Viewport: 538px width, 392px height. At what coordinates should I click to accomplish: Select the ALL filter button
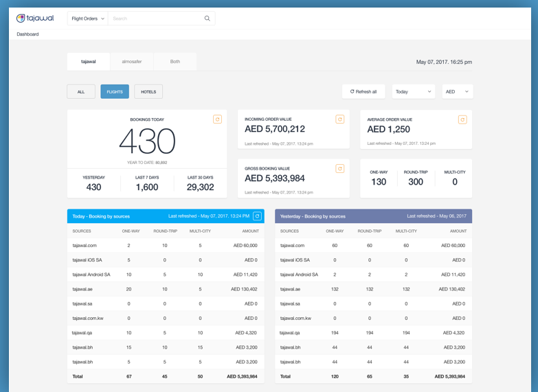click(x=81, y=91)
